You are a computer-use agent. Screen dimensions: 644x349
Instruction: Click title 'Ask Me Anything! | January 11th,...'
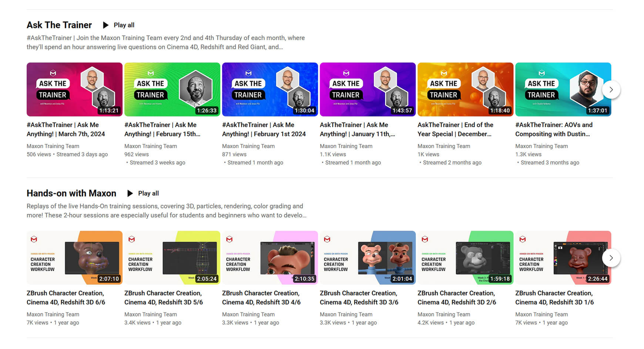(x=358, y=129)
